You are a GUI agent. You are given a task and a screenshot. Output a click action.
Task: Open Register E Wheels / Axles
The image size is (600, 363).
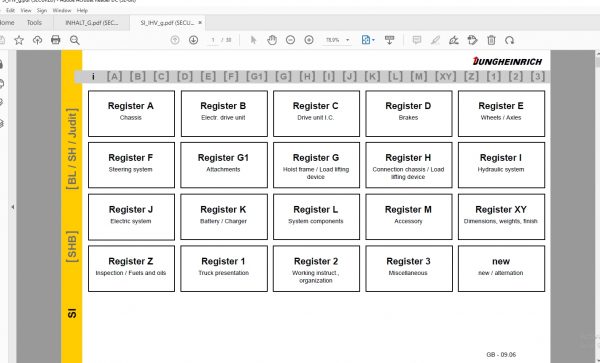click(501, 114)
